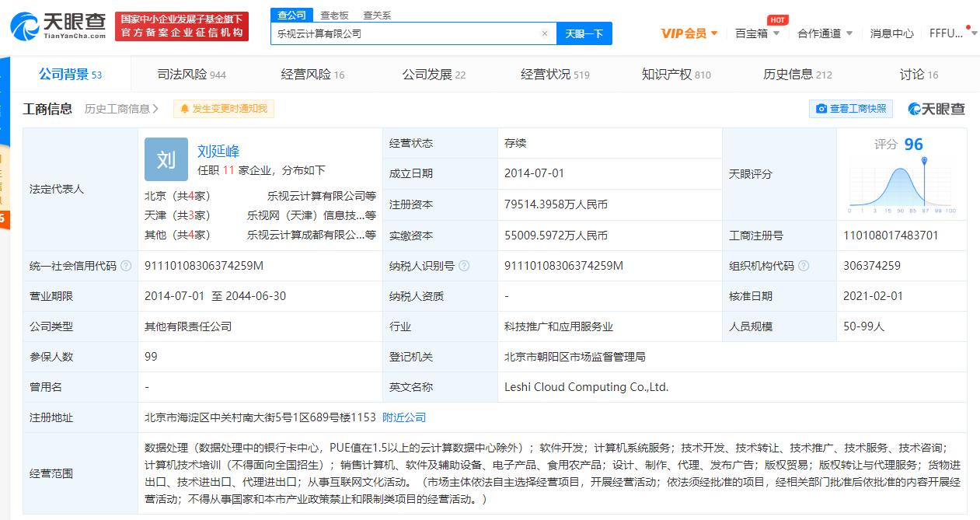Open the 乐视云计算有限公司等 Beijing companies link
The image size is (980, 520).
(322, 196)
